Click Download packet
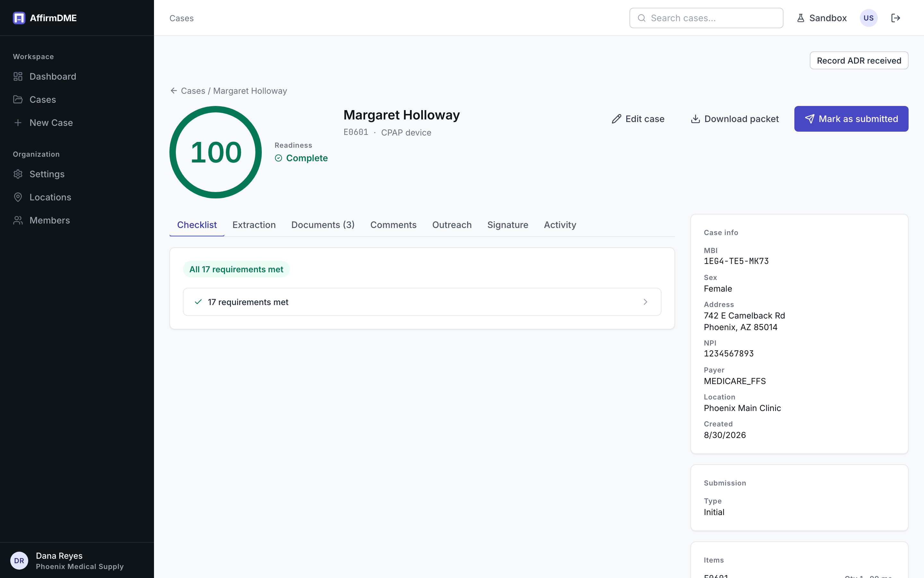 tap(735, 119)
